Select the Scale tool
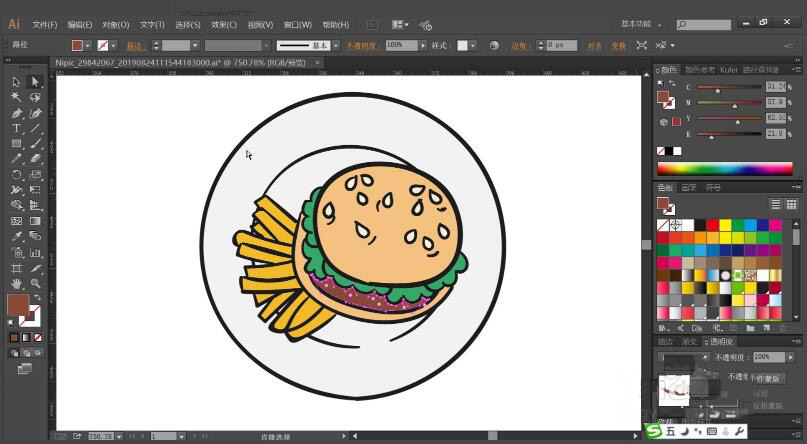The height and width of the screenshot is (444, 807). click(35, 174)
